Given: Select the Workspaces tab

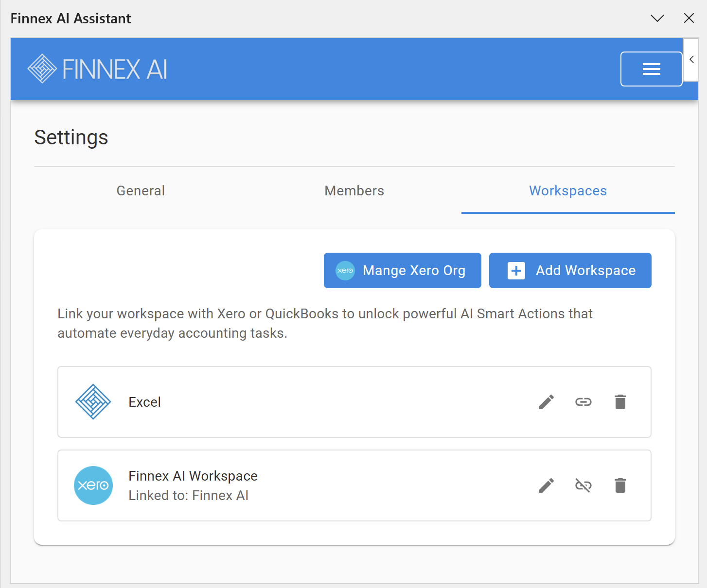Looking at the screenshot, I should [x=568, y=190].
